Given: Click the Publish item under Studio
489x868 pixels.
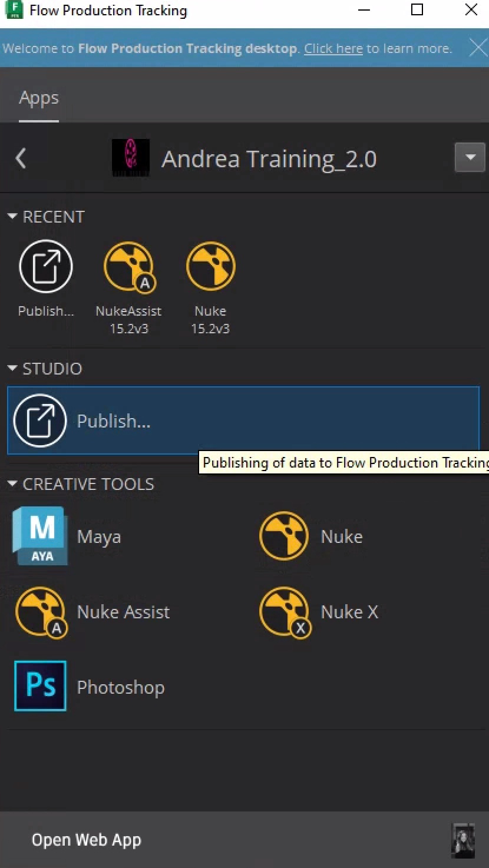Looking at the screenshot, I should (x=243, y=420).
